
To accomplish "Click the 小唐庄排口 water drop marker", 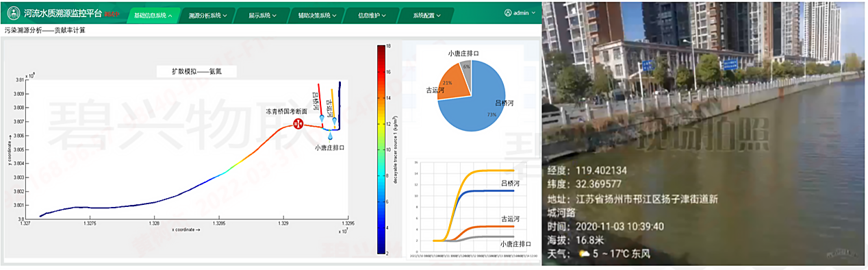I will tap(330, 136).
